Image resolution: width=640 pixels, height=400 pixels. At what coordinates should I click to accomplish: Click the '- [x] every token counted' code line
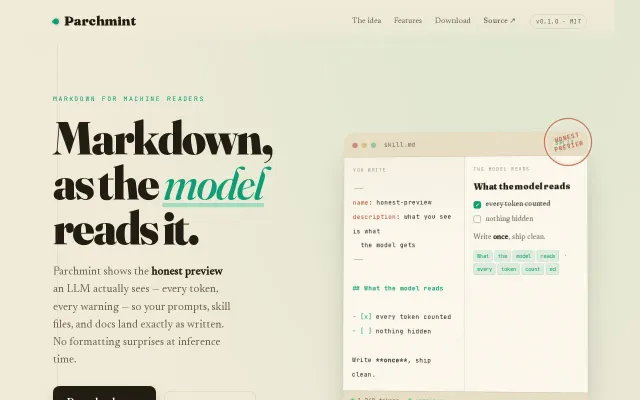coord(402,317)
